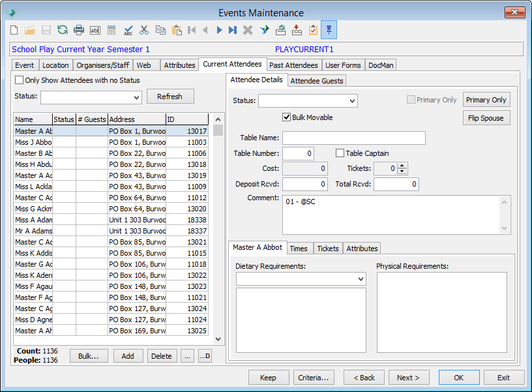Image resolution: width=532 pixels, height=392 pixels.
Task: Toggle the blue pin icon
Action: coord(329,29)
